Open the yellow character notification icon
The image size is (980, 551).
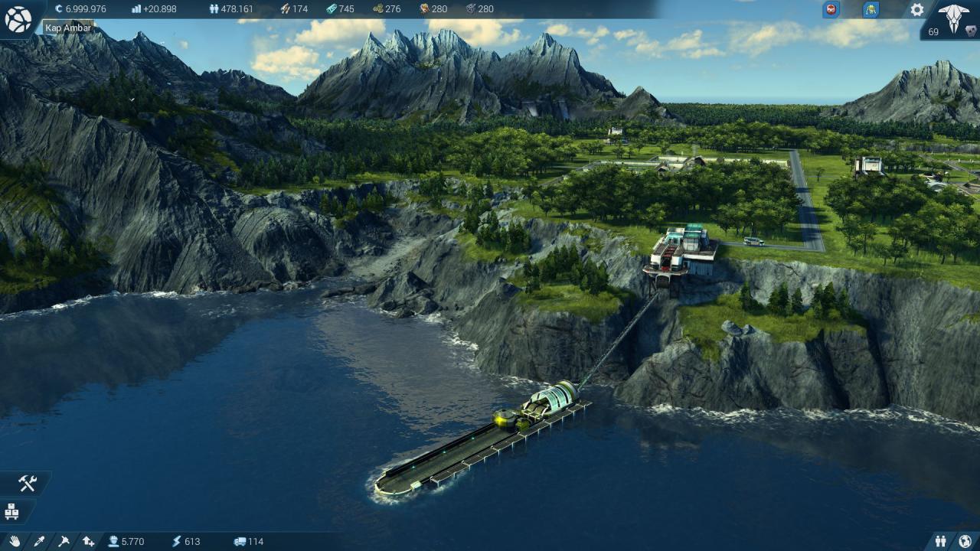871,10
